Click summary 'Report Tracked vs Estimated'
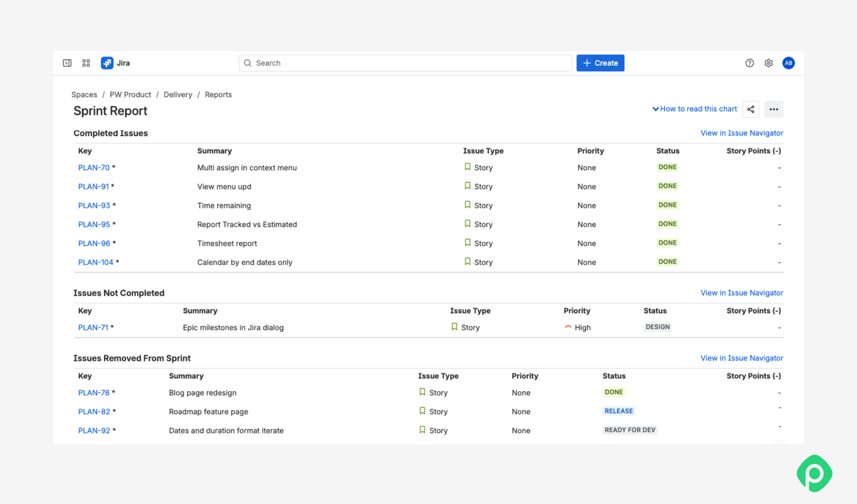Viewport: 857px width, 504px height. [x=247, y=225]
